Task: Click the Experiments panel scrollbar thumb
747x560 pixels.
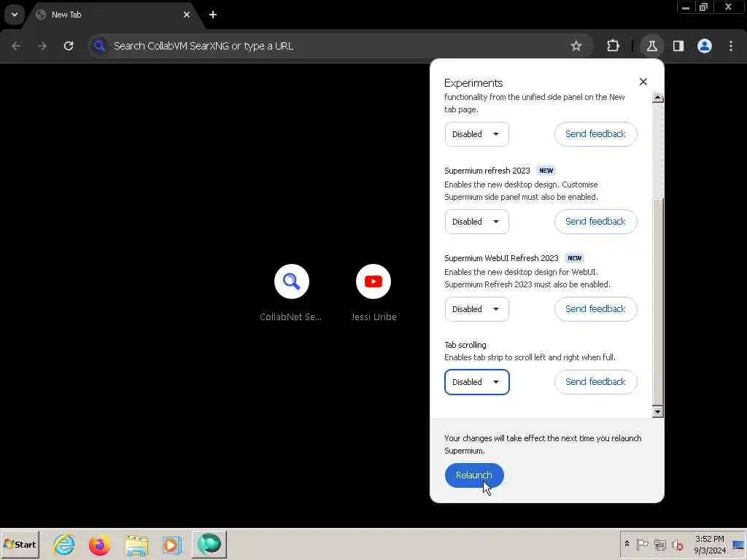Action: click(657, 301)
